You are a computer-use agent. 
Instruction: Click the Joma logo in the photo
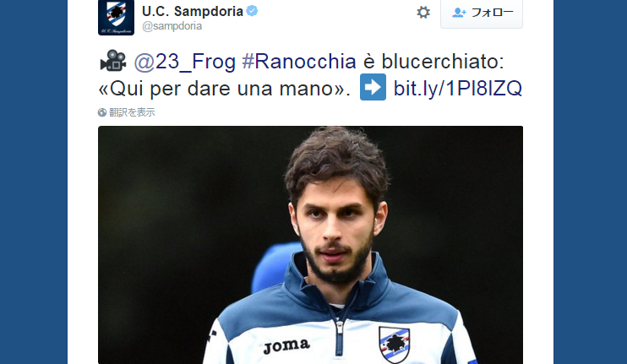point(286,346)
